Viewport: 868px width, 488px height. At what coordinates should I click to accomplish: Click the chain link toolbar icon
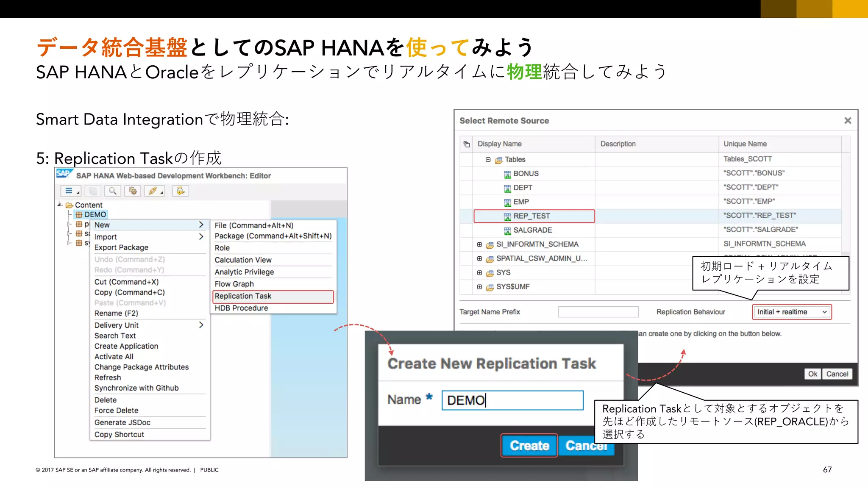tap(154, 191)
